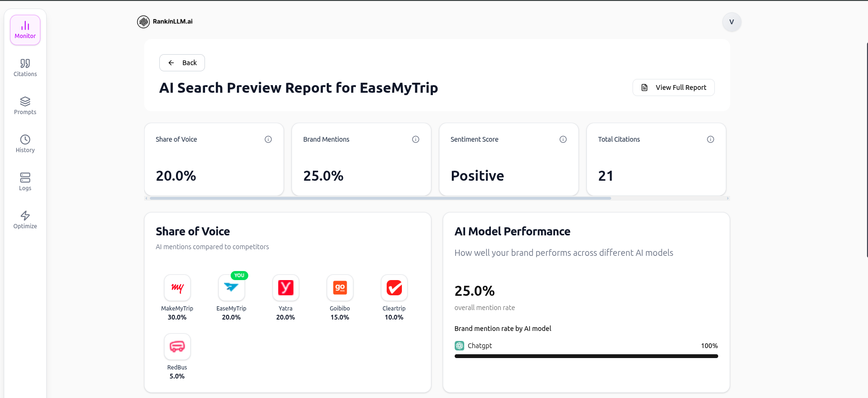Click the MakeMyTrip competitor logo
This screenshot has height=398, width=868.
pyautogui.click(x=177, y=288)
